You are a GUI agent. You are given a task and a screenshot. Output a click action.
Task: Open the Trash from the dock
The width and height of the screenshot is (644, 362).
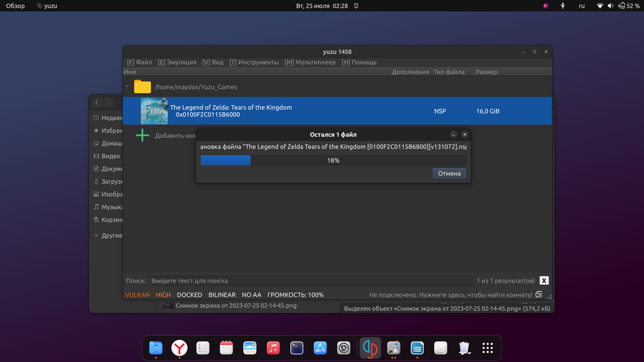464,348
